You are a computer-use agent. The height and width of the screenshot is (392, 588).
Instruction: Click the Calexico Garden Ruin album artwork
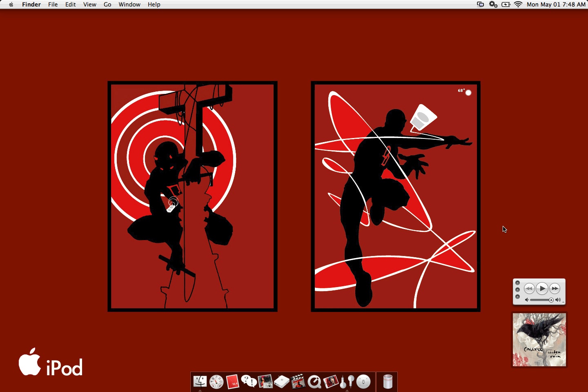539,340
